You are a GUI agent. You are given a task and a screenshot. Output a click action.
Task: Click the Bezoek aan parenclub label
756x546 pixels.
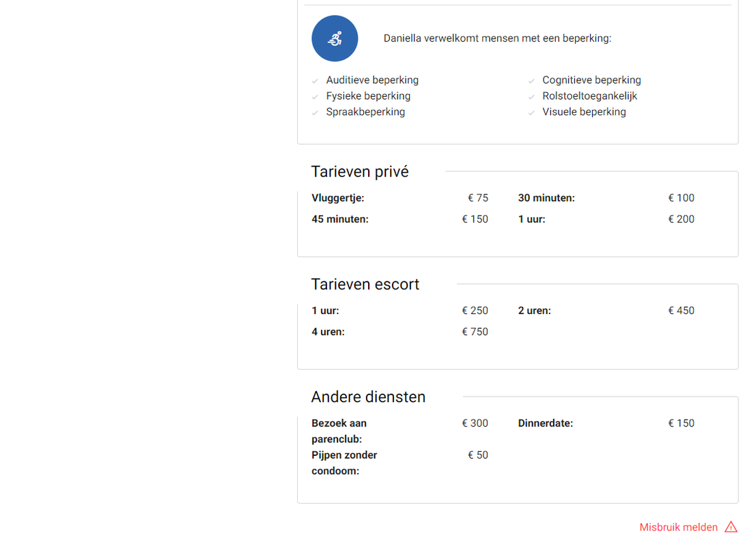pyautogui.click(x=339, y=431)
